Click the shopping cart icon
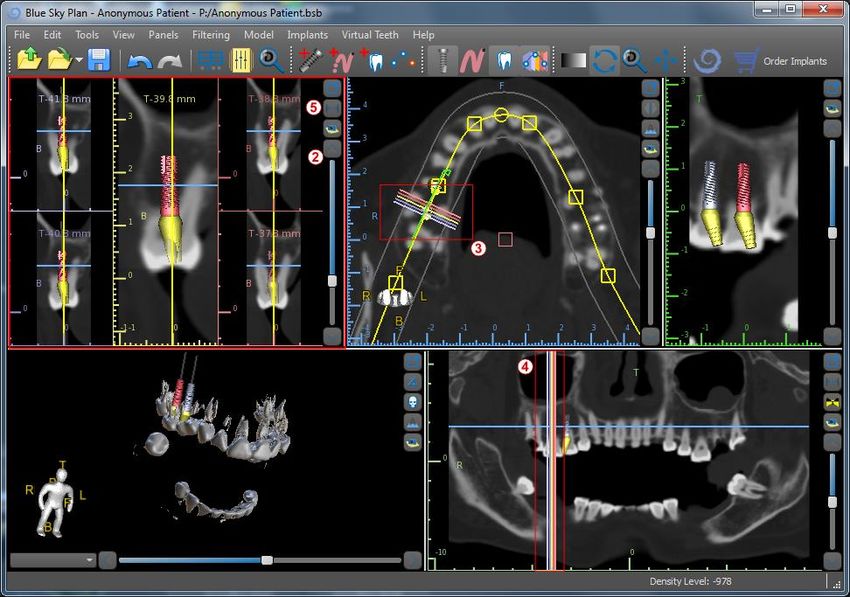The width and height of the screenshot is (850, 597). (x=746, y=61)
